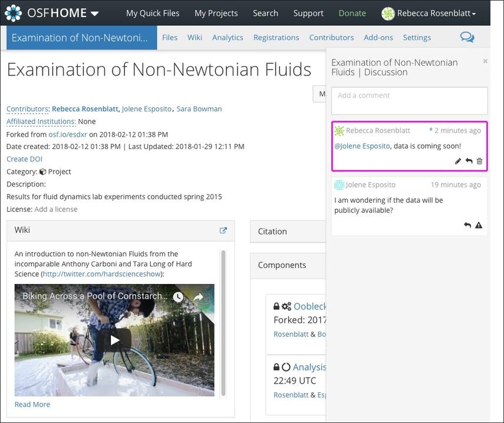Click the gears icon beside Oobleck
This screenshot has width=504, height=423.
coord(286,306)
